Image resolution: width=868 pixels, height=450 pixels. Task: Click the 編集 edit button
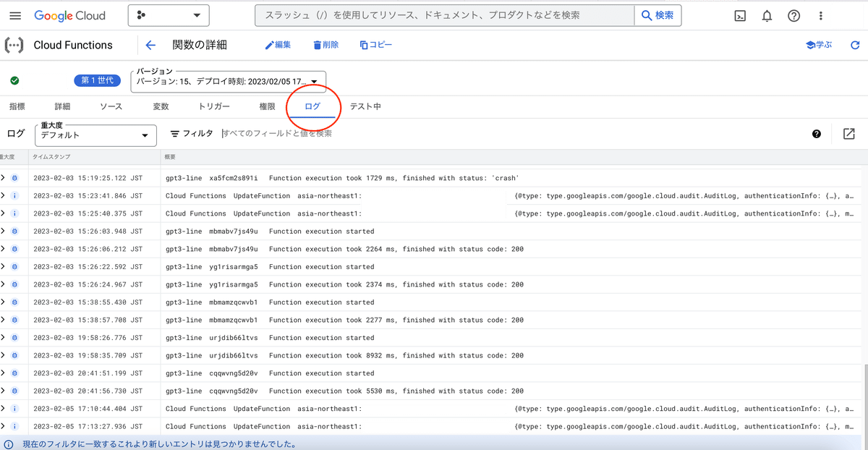pyautogui.click(x=278, y=45)
